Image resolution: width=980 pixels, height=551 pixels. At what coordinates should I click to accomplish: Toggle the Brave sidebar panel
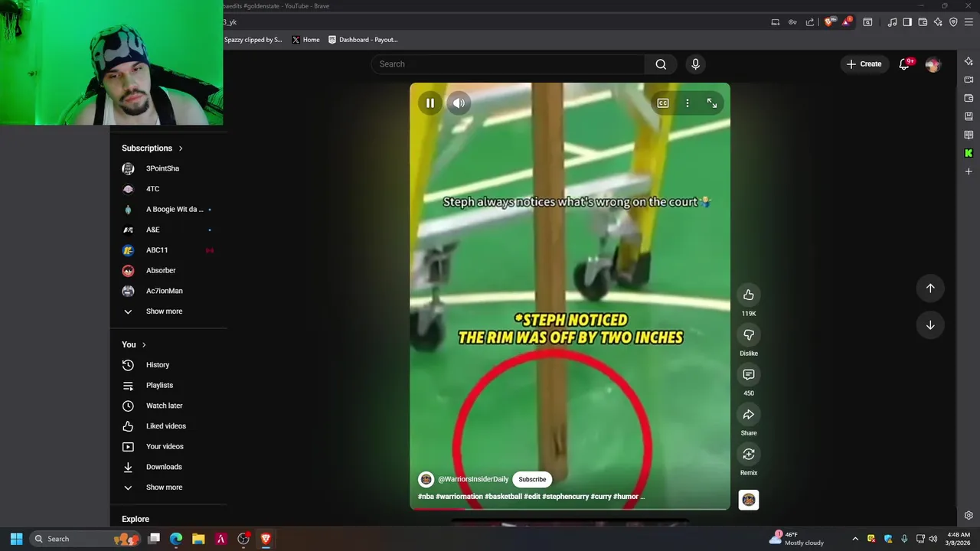point(907,22)
